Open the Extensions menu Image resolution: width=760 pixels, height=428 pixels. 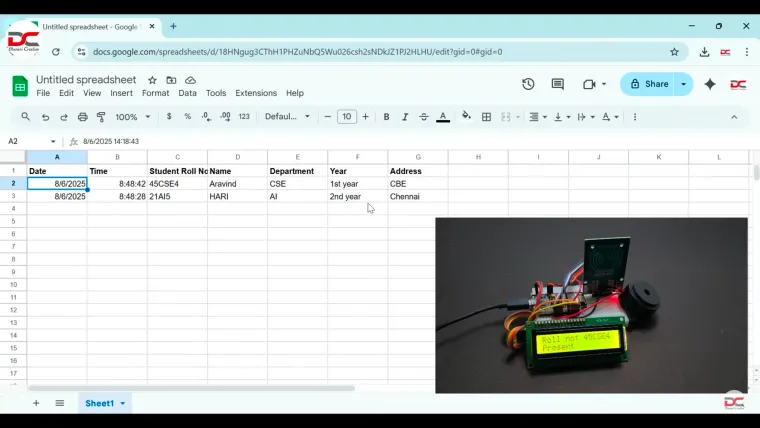pyautogui.click(x=256, y=93)
